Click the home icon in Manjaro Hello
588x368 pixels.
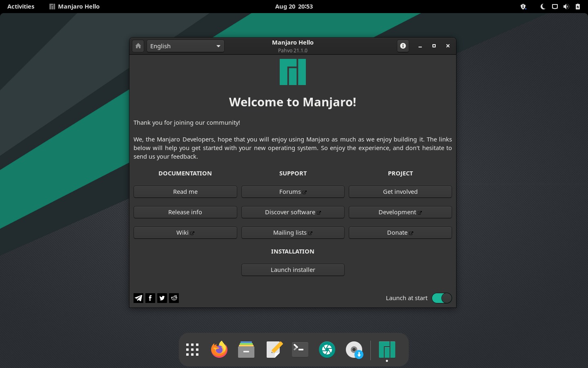(x=138, y=46)
